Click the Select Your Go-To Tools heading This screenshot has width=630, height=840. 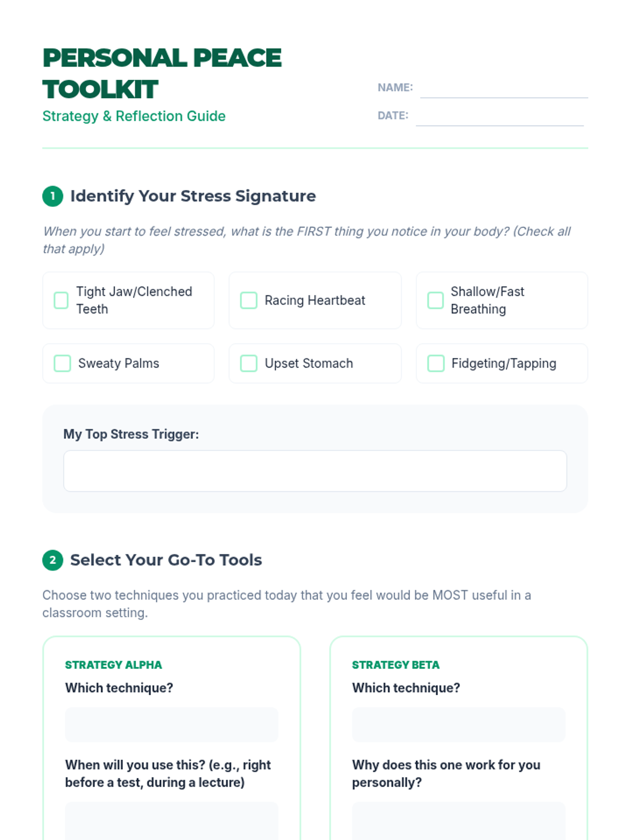[166, 560]
